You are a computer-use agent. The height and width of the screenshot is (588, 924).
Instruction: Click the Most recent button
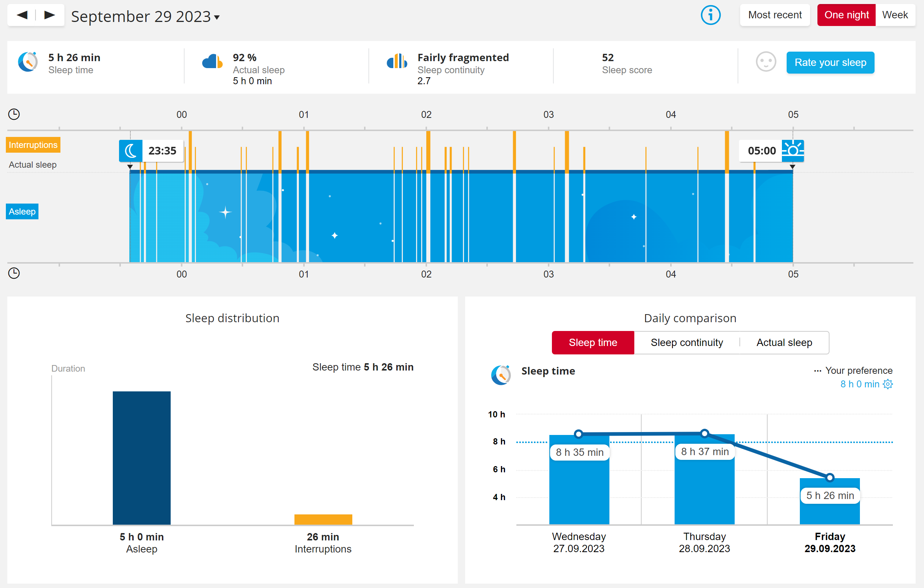pyautogui.click(x=774, y=15)
